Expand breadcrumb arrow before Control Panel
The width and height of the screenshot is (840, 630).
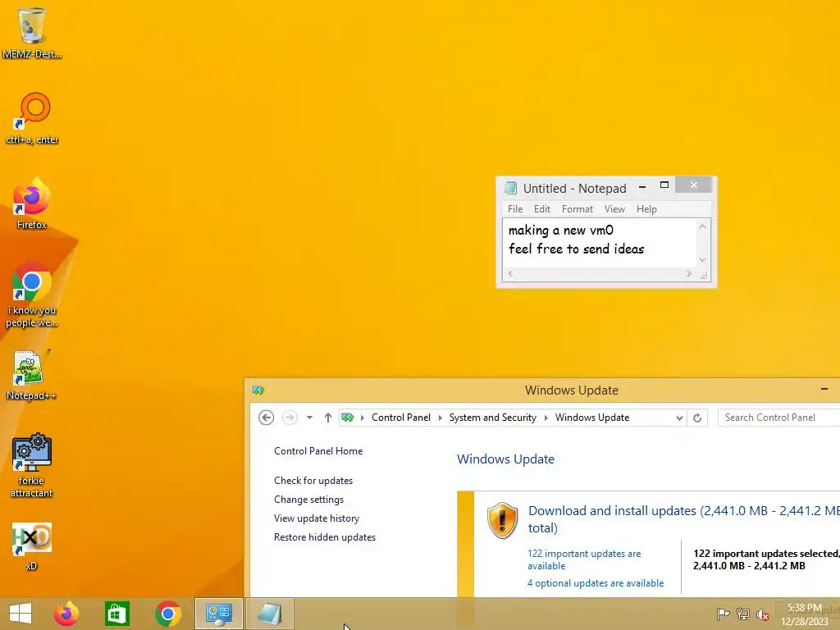click(363, 418)
